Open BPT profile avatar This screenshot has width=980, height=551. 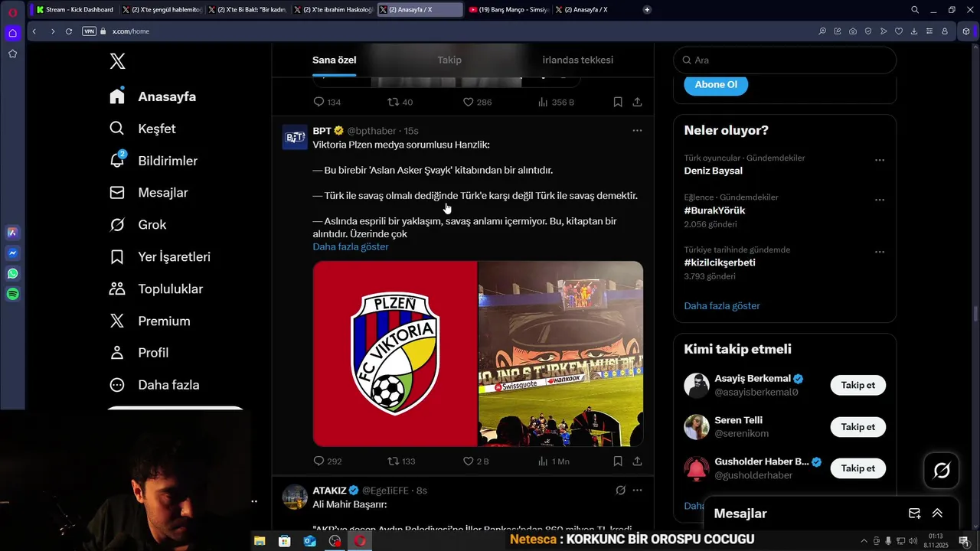(x=295, y=137)
